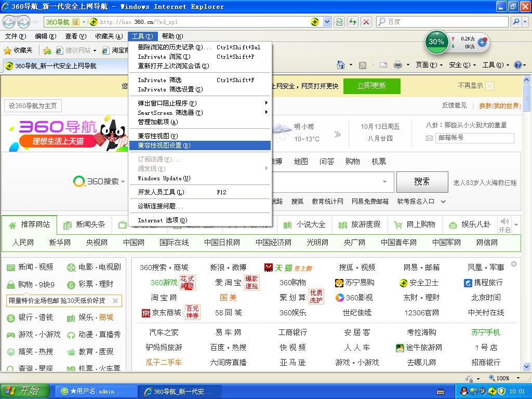Viewport: 532px width, 399px height.
Task: Click the RSS feeds icon
Action: coord(363,65)
